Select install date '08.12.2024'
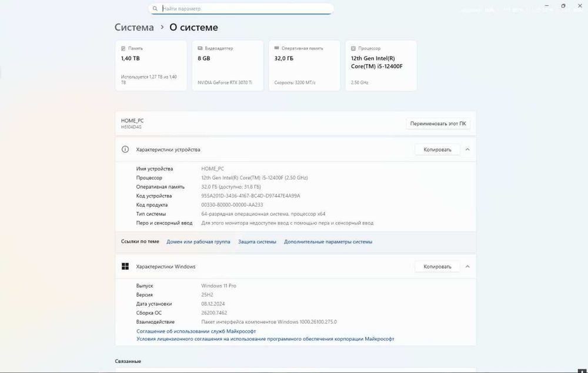 click(x=213, y=304)
